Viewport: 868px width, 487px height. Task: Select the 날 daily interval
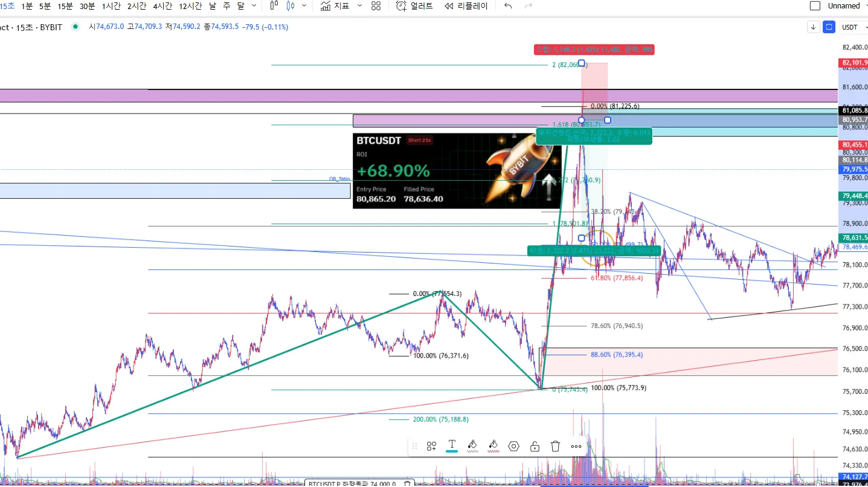[212, 6]
